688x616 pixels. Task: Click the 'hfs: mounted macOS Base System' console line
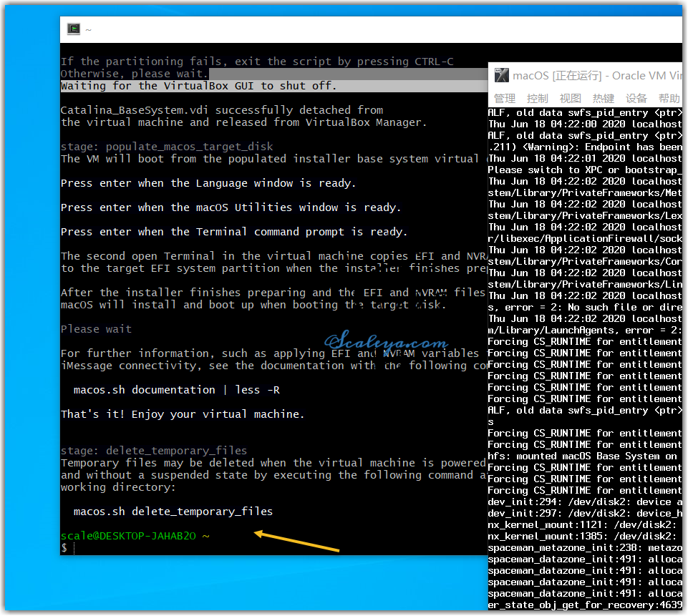(582, 456)
